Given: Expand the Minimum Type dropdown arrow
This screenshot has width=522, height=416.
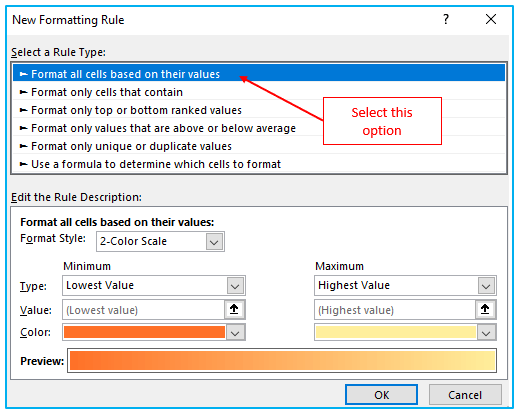Looking at the screenshot, I should (x=235, y=286).
